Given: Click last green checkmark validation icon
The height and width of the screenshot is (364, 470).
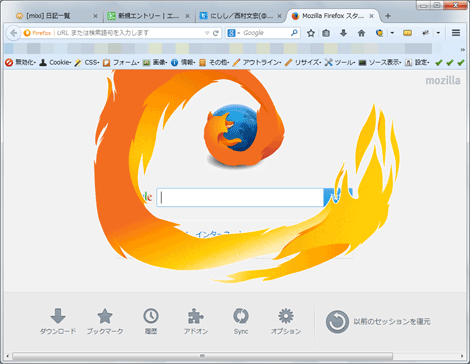Looking at the screenshot, I should point(461,62).
